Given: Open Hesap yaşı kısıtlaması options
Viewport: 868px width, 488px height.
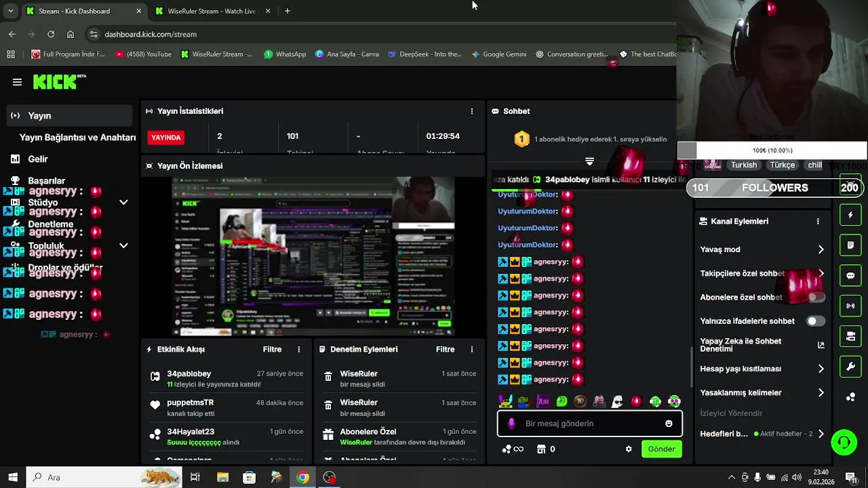Looking at the screenshot, I should click(762, 369).
